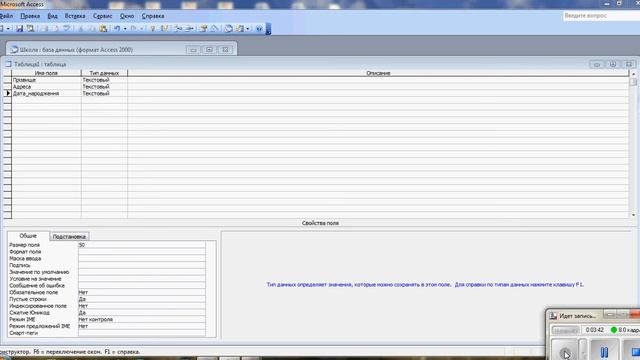
Task: Open the Undo history dropdown arrow
Action: (125, 29)
